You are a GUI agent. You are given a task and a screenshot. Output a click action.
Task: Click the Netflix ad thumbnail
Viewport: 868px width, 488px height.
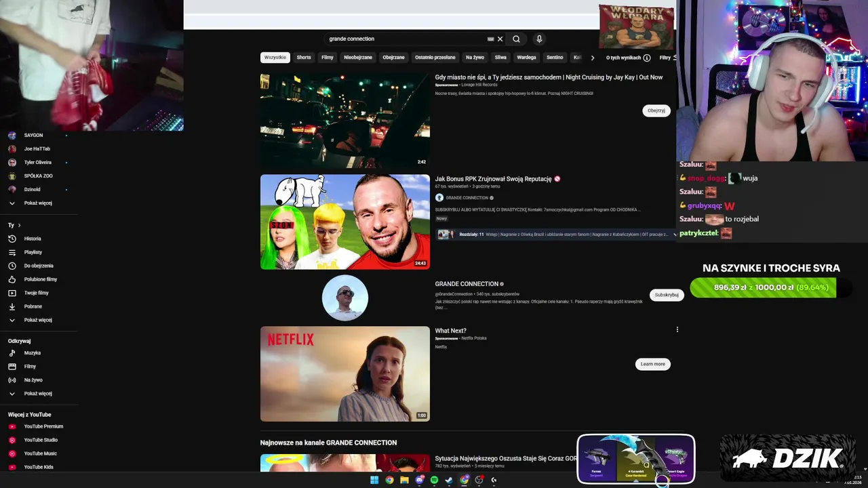tap(345, 374)
